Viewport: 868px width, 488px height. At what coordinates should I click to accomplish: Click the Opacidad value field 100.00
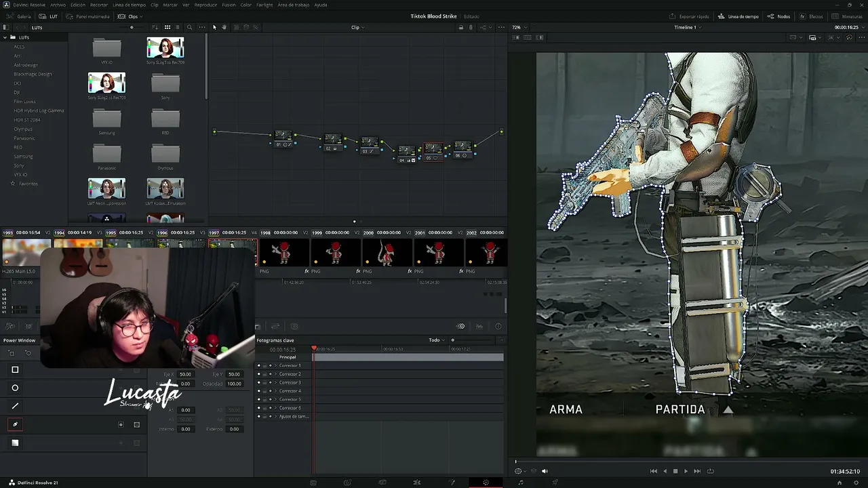234,384
